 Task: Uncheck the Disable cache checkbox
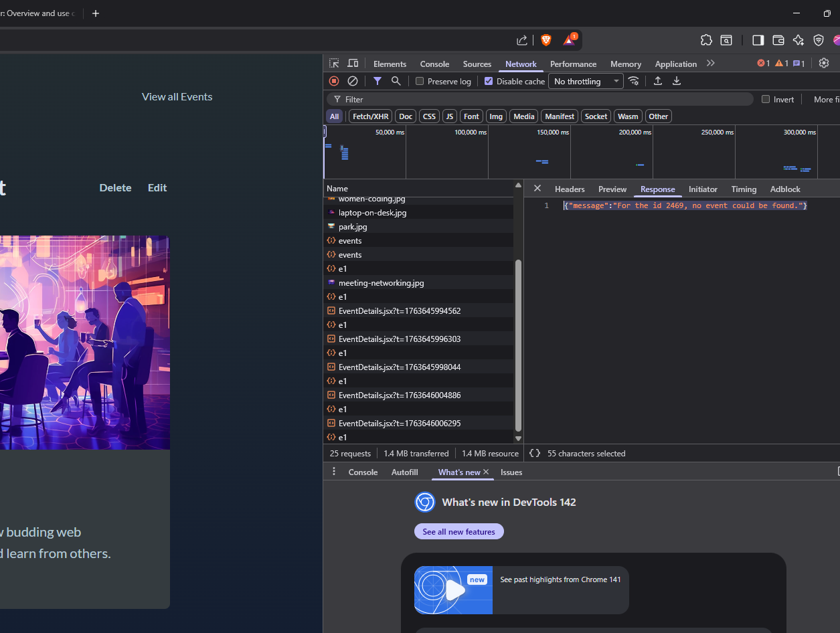[x=489, y=81]
